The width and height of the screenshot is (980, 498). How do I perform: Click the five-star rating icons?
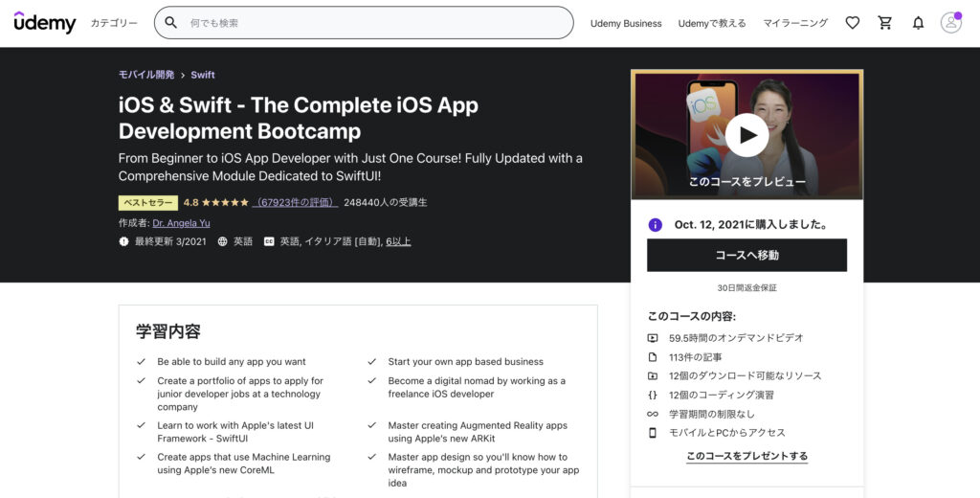pyautogui.click(x=225, y=203)
